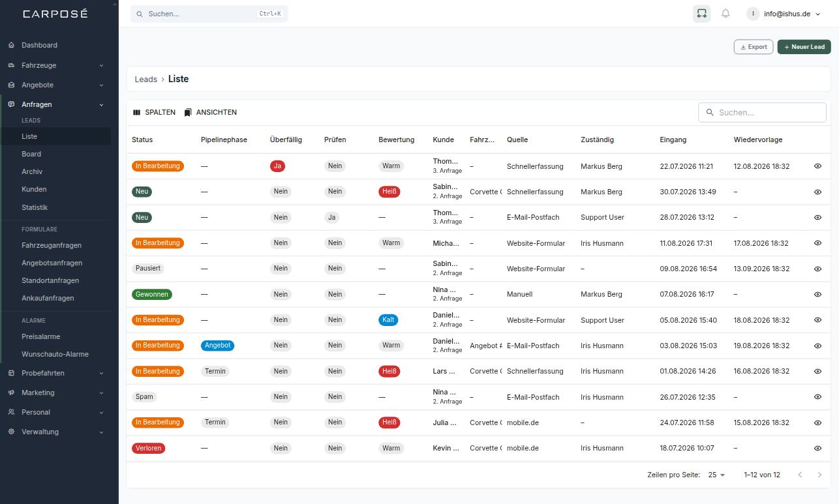Screen dimensions: 839x504
Task: Go to Statistik in the sidebar
Action: 35,207
